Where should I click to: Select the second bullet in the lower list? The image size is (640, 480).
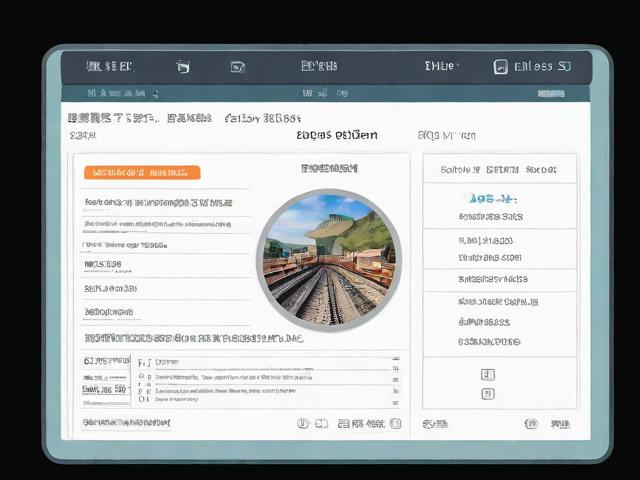(141, 378)
